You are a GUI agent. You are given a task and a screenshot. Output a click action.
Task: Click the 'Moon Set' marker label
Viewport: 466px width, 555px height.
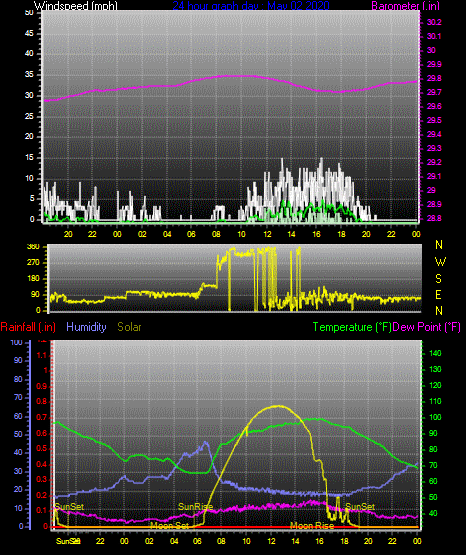click(169, 526)
